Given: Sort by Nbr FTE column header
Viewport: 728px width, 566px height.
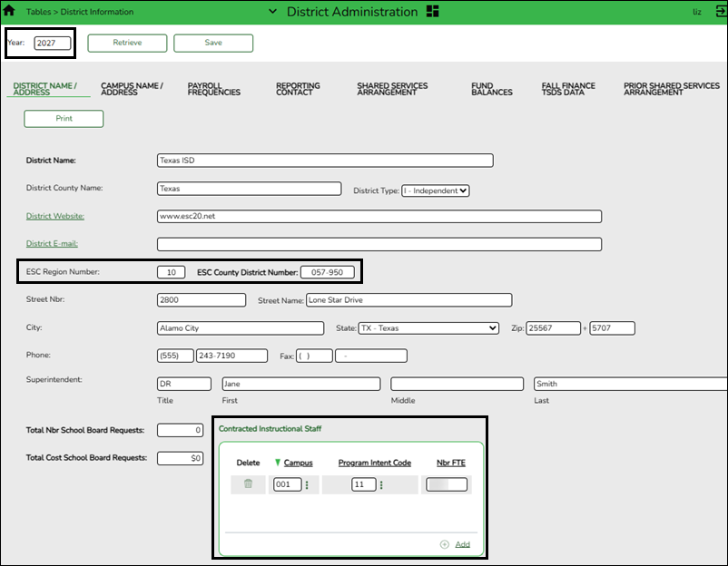Looking at the screenshot, I should [x=451, y=463].
